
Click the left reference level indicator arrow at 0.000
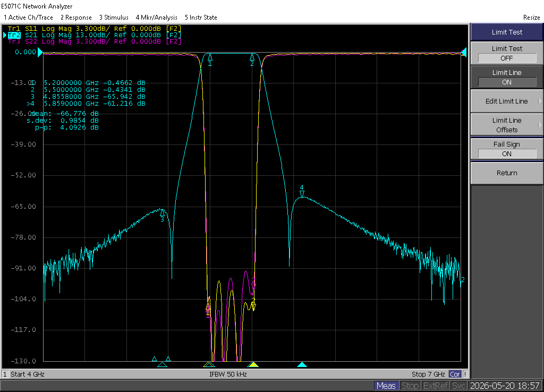point(40,53)
